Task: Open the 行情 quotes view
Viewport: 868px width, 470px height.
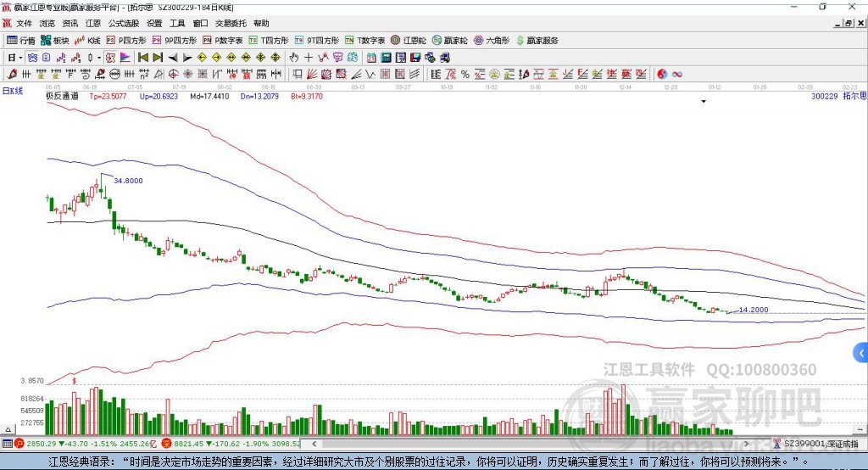Action: [x=20, y=41]
